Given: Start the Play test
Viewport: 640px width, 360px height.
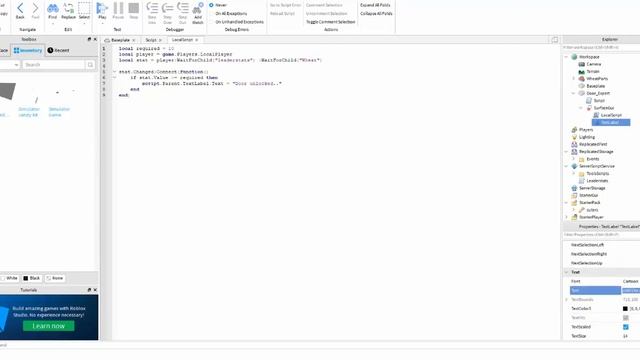Looking at the screenshot, I should pos(102,11).
